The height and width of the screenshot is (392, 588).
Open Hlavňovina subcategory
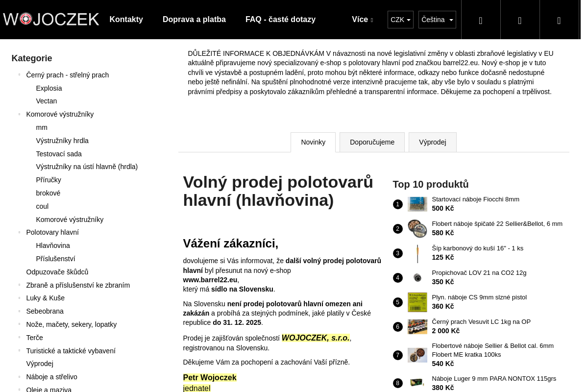click(x=53, y=245)
